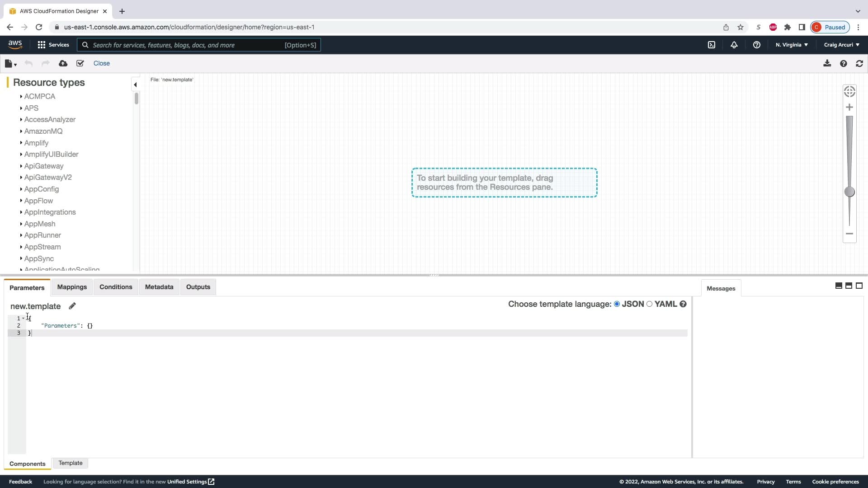
Task: Click the pencil icon to rename new.template
Action: click(72, 306)
